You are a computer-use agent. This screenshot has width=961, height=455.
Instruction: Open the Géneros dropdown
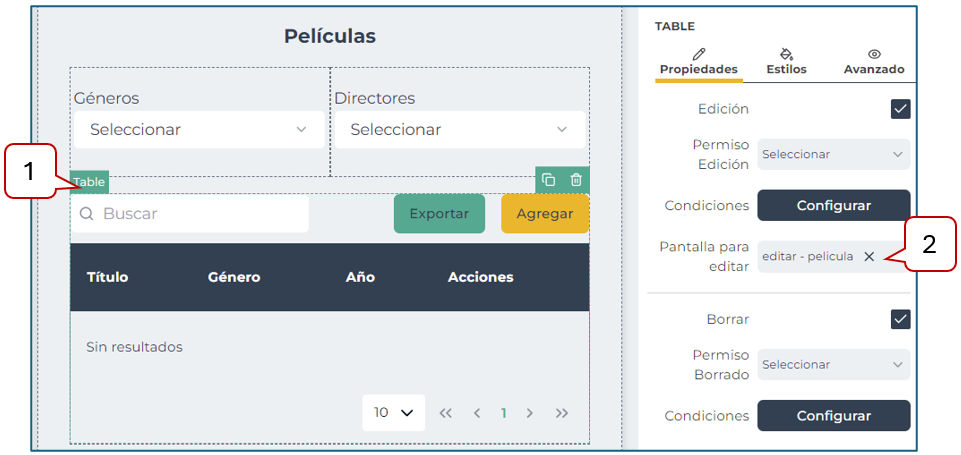(x=199, y=130)
